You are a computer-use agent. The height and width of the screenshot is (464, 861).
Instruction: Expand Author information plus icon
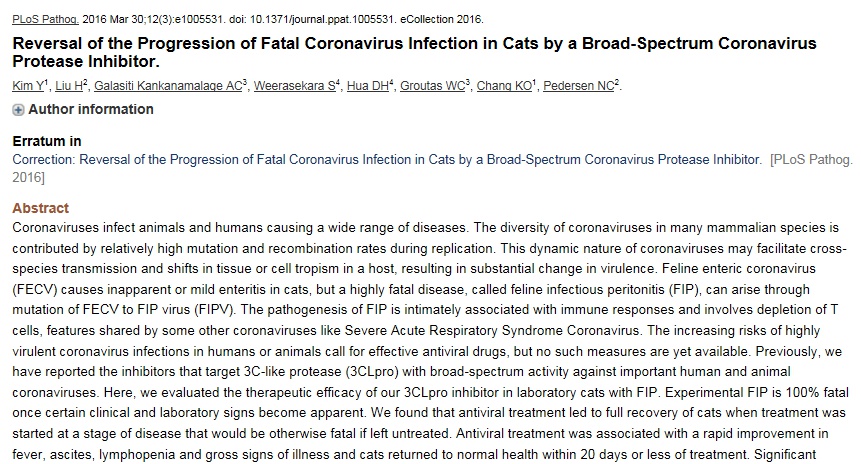(18, 110)
